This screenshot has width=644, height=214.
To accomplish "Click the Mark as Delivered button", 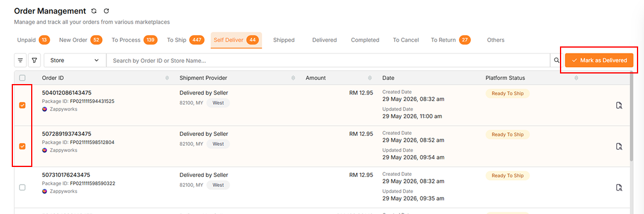I will point(599,61).
